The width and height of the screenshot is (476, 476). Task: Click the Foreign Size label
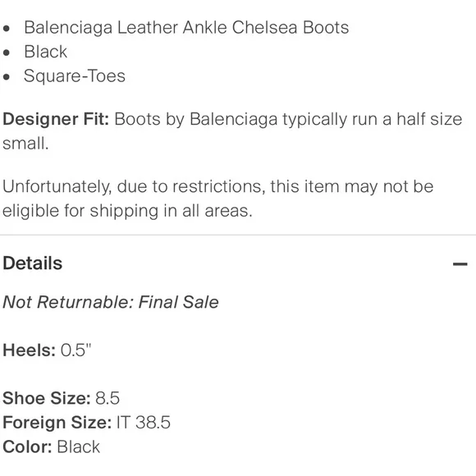tap(57, 423)
